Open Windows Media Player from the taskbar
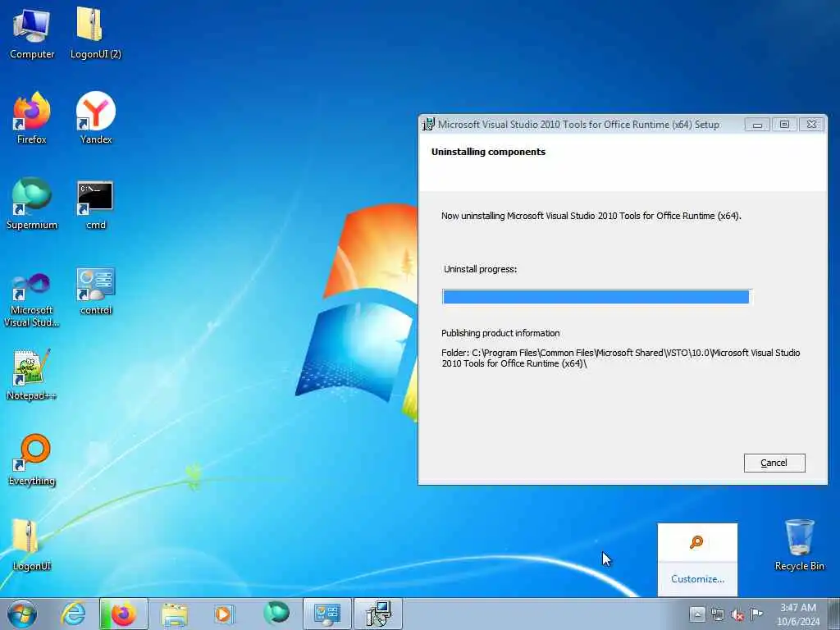 click(x=223, y=614)
